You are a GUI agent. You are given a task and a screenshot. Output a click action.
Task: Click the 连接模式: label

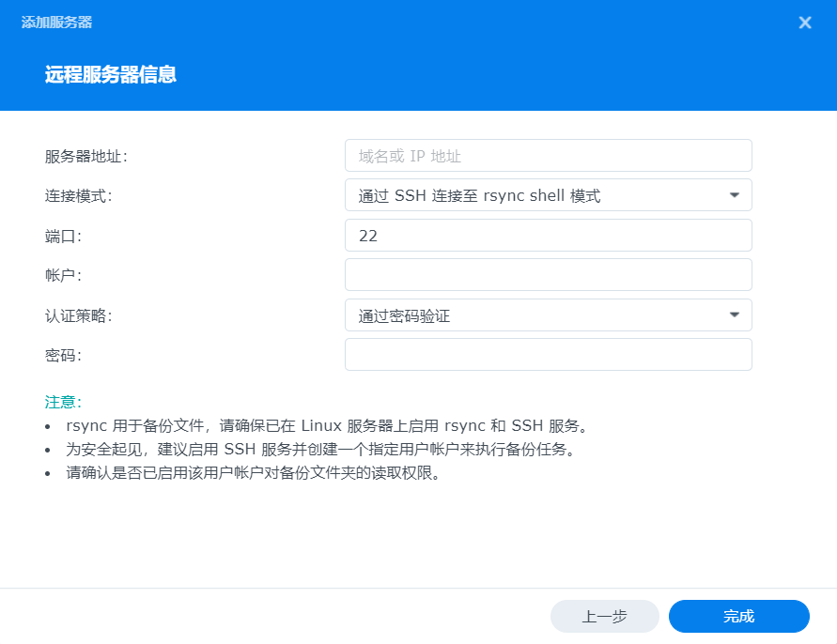click(x=79, y=196)
